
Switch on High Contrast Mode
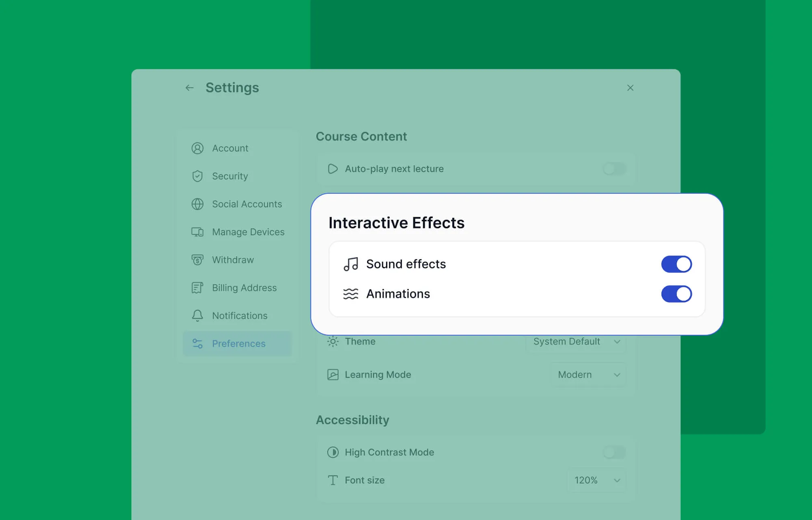(614, 452)
